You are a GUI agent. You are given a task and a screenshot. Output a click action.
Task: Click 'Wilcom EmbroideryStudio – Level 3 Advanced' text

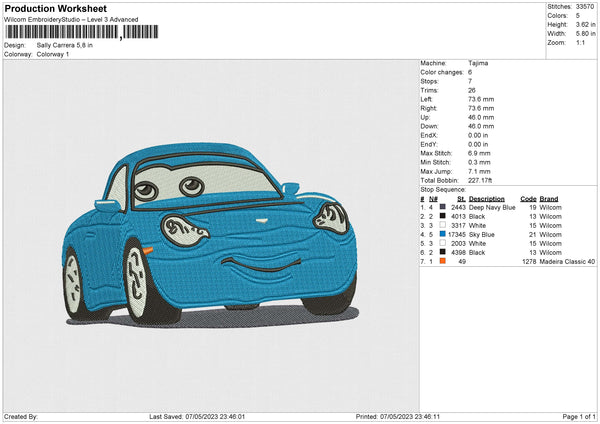[71, 20]
